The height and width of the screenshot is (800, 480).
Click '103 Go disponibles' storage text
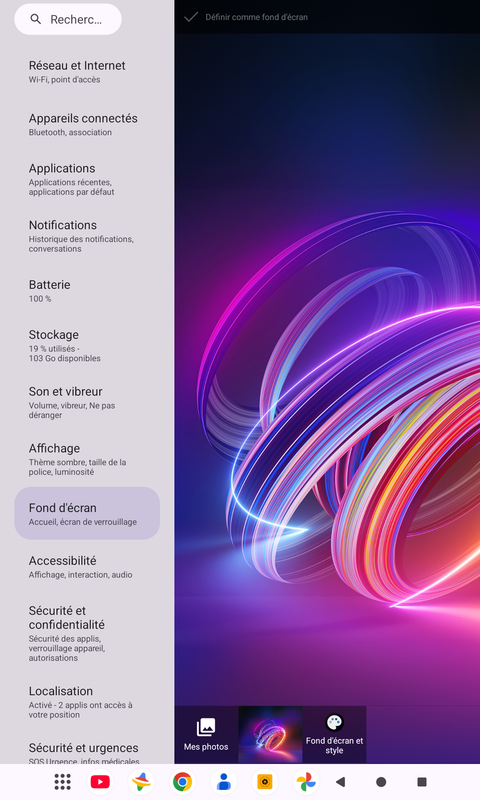(64, 358)
